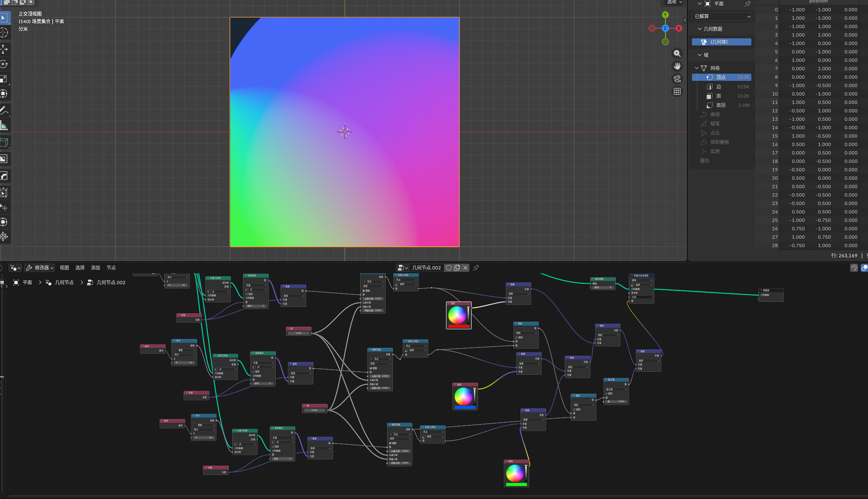Select the Add Cube tool
868x499 pixels.
point(4,142)
